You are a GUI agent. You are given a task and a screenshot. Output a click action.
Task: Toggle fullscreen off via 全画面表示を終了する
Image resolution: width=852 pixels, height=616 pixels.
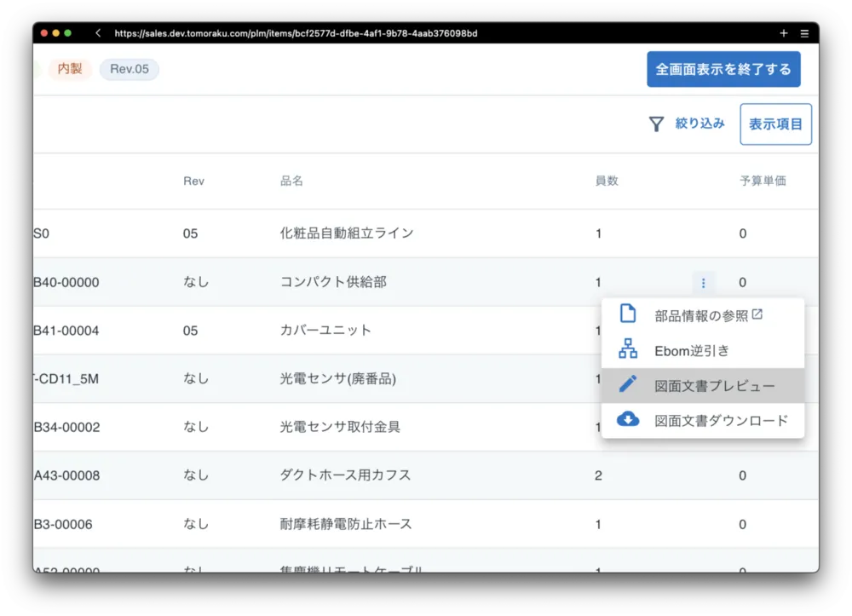coord(723,69)
